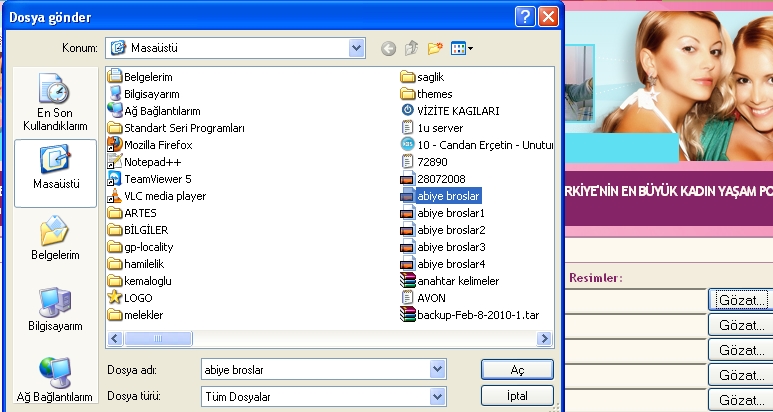773x412 pixels.
Task: Open the Views menu icon
Action: tap(462, 47)
